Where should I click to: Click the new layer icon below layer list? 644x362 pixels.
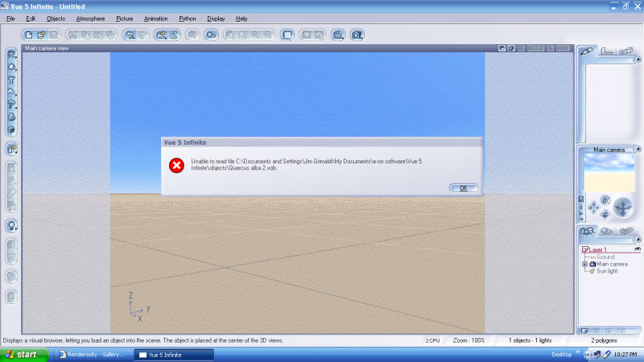584,331
